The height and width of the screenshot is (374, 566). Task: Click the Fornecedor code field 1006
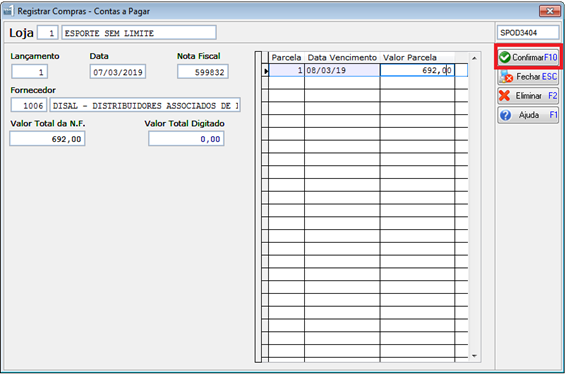pyautogui.click(x=29, y=105)
